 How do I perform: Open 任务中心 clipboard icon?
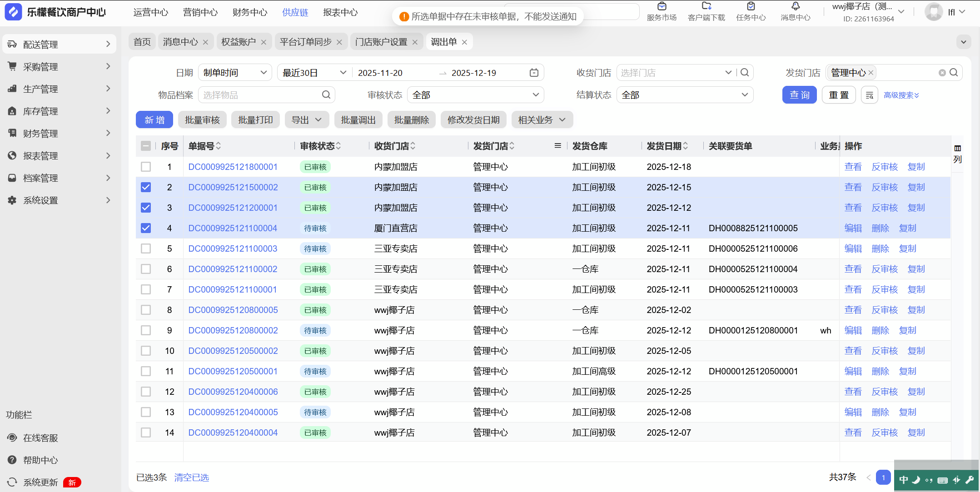tap(751, 6)
